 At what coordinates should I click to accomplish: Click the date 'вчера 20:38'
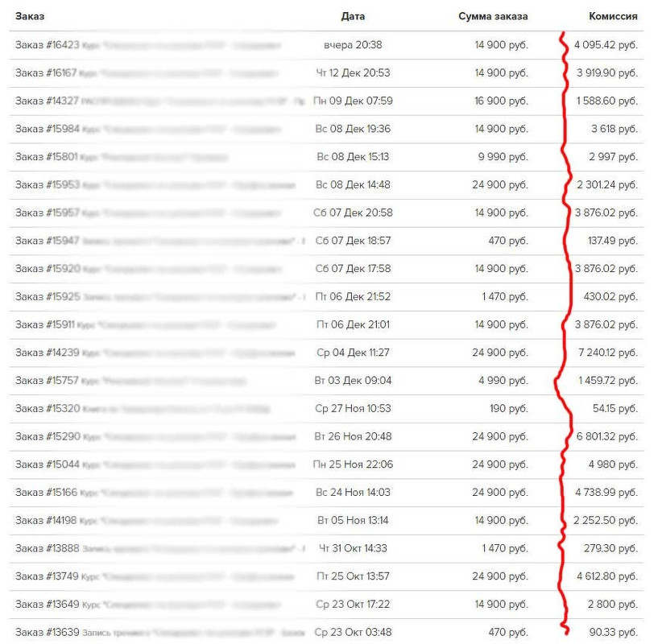pyautogui.click(x=353, y=45)
